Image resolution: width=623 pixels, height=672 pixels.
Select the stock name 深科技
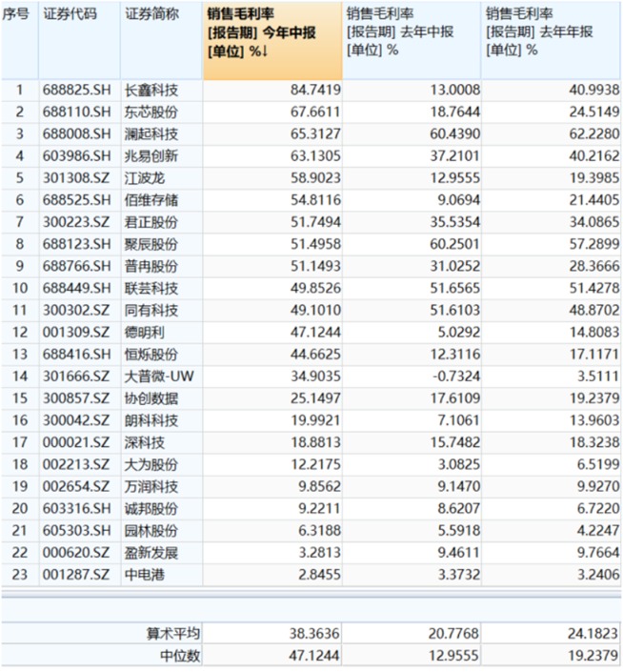[144, 442]
